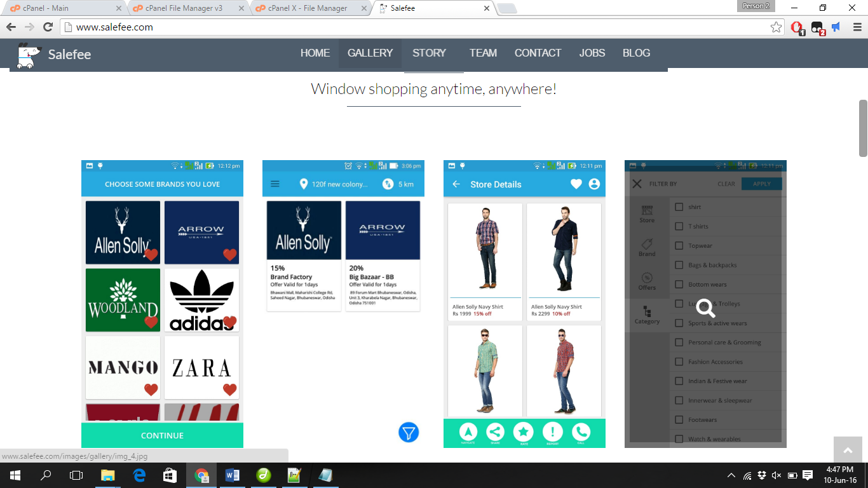Click the muted volume tray icon

776,475
